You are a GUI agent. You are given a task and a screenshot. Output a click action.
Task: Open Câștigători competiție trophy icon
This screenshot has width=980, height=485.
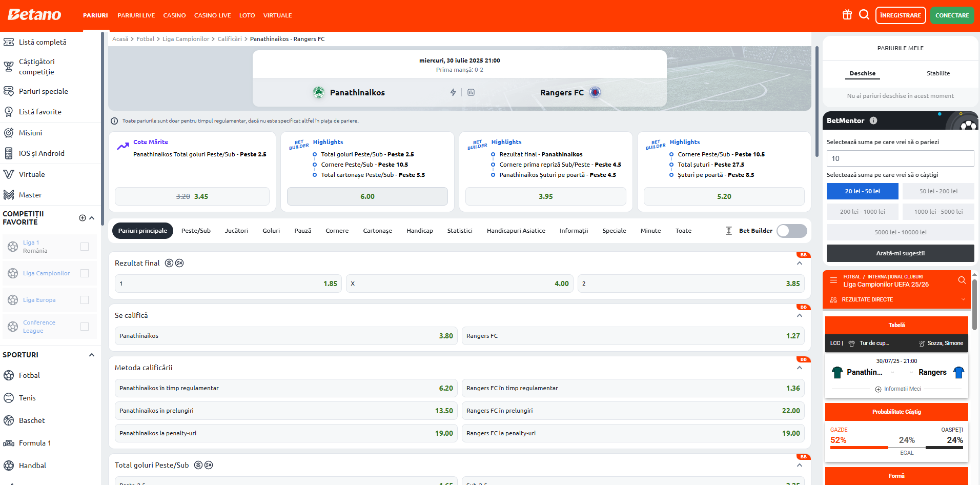click(x=9, y=67)
